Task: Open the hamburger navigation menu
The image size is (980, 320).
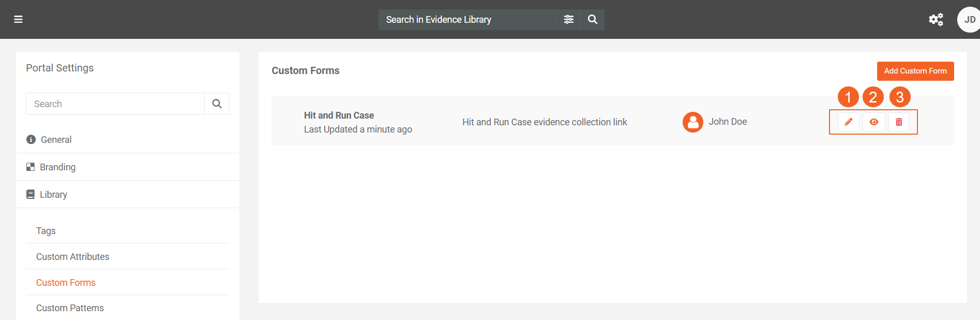Action: [18, 20]
